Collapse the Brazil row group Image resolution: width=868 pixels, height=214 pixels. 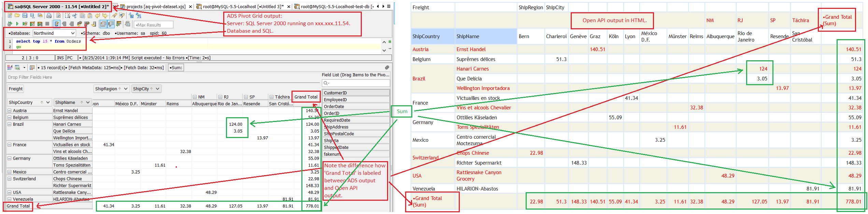click(9, 124)
